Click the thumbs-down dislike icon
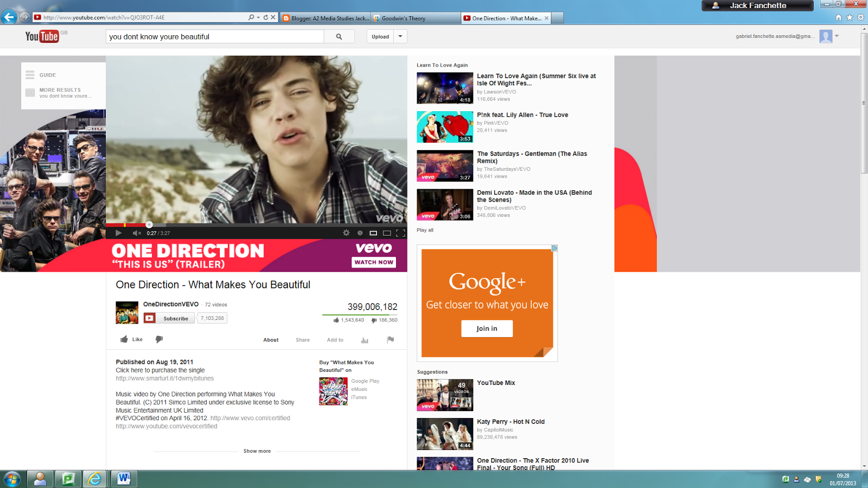This screenshot has height=488, width=868. (159, 339)
